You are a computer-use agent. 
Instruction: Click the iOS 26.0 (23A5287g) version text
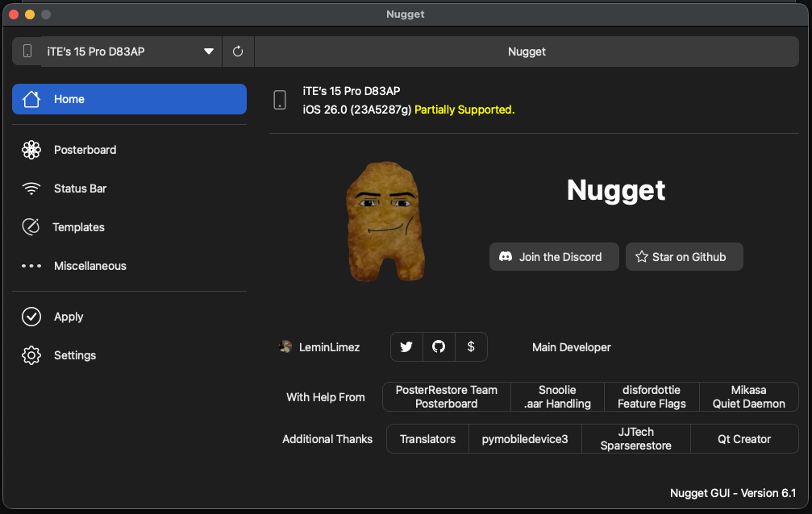(356, 110)
